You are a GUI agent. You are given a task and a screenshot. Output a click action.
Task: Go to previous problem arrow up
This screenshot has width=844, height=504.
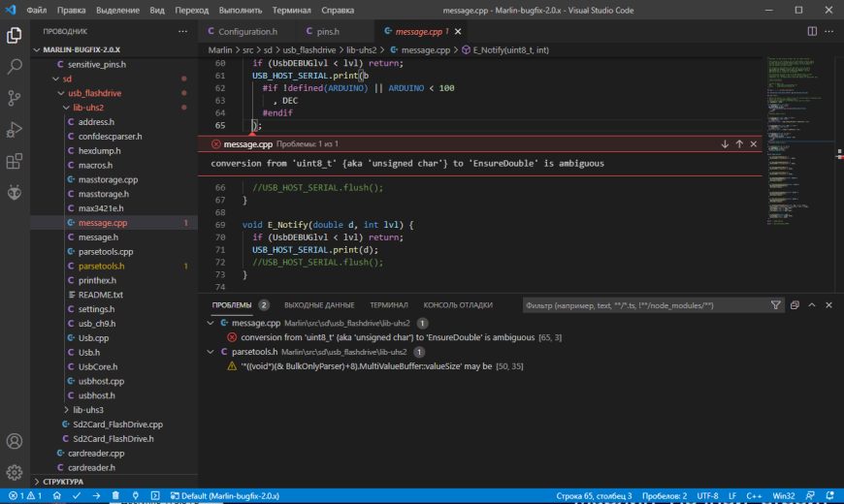(x=739, y=144)
